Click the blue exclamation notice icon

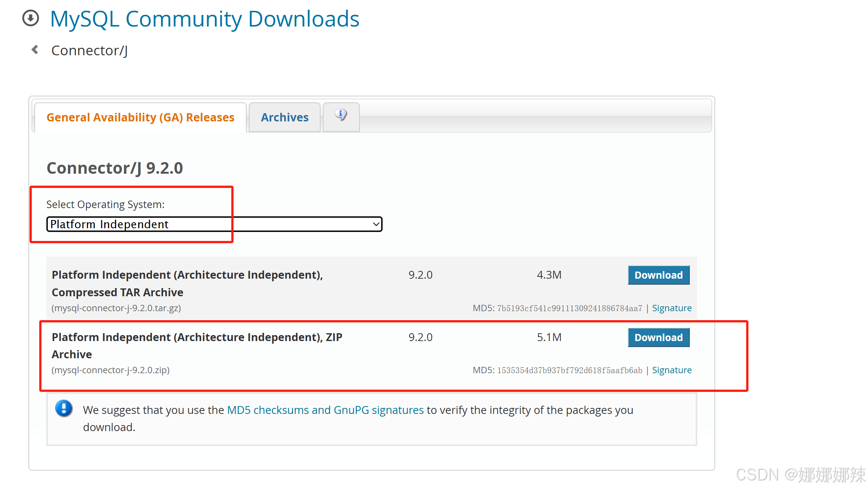point(64,408)
